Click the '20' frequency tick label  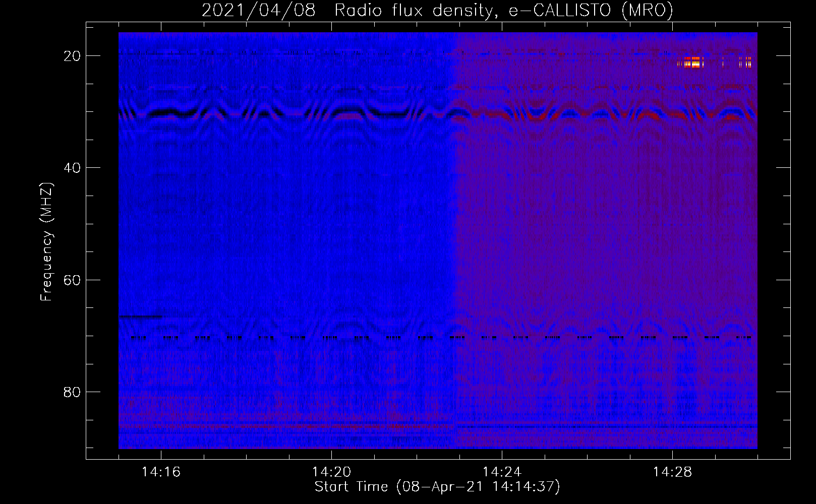coord(72,56)
